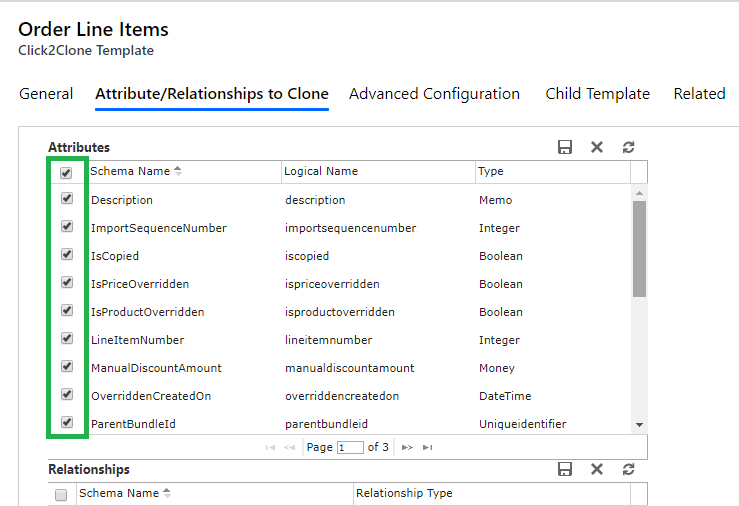Refresh the Relationships grid
The height and width of the screenshot is (506, 739).
(x=629, y=469)
